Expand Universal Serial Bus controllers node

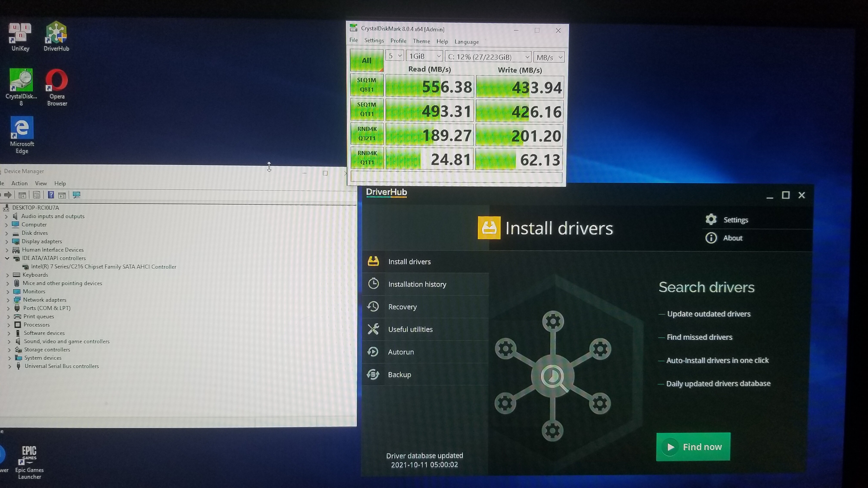click(9, 366)
